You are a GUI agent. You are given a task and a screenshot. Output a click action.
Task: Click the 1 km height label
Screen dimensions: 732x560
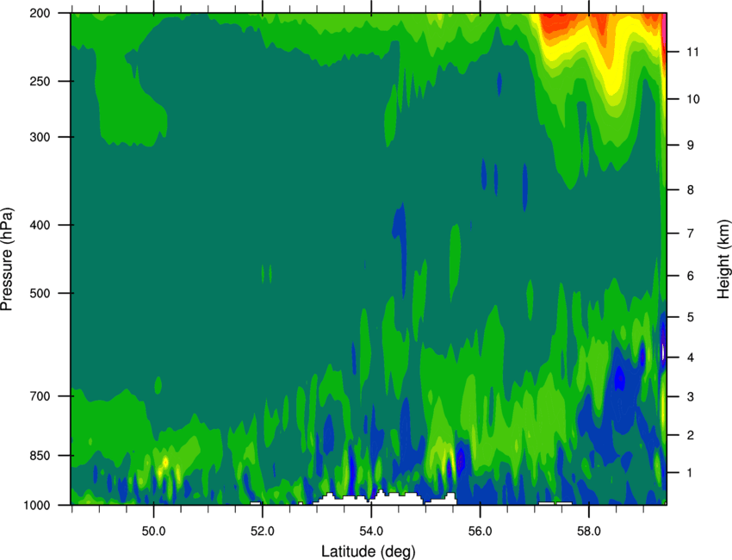coord(690,473)
